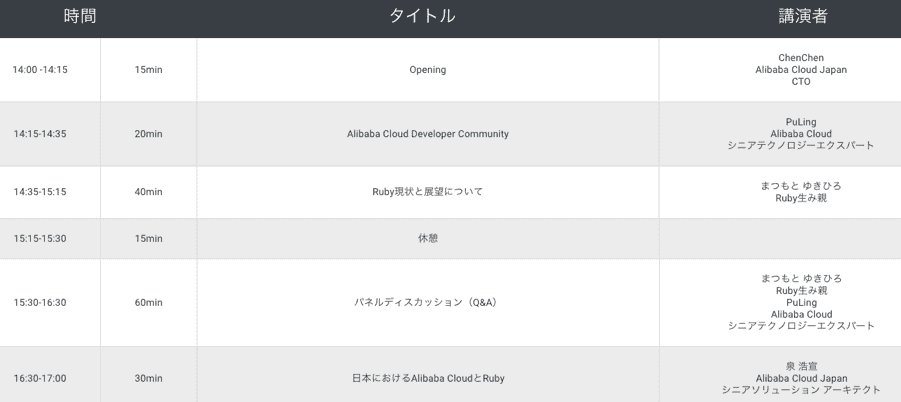This screenshot has width=901, height=402.
Task: Click 15min duration in 休憩 row
Action: (x=149, y=239)
